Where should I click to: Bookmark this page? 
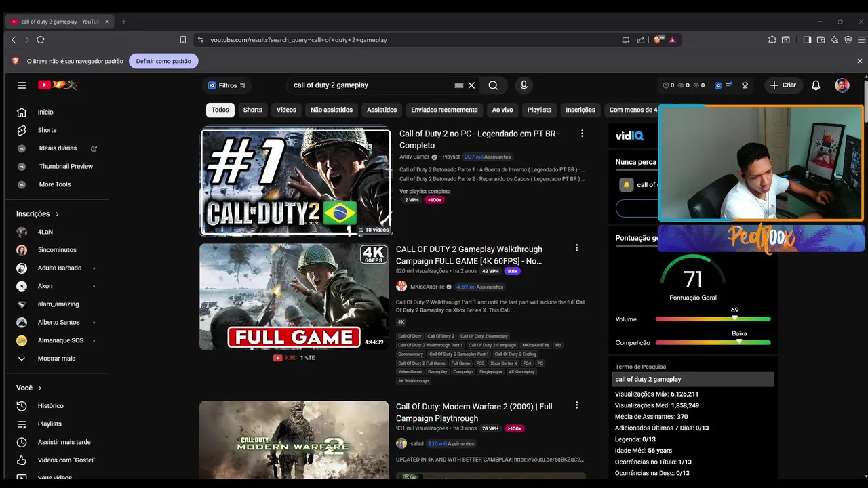(183, 40)
